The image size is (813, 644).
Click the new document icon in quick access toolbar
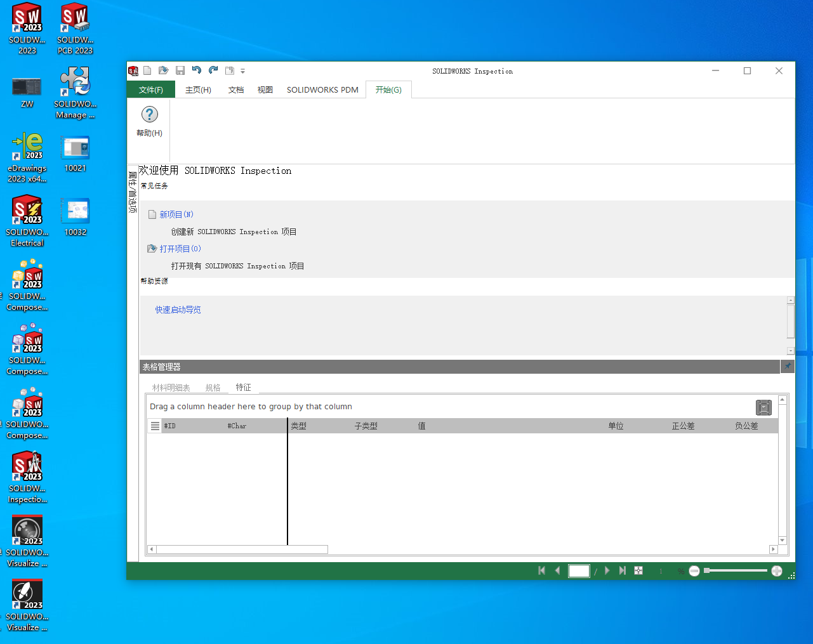click(x=147, y=70)
